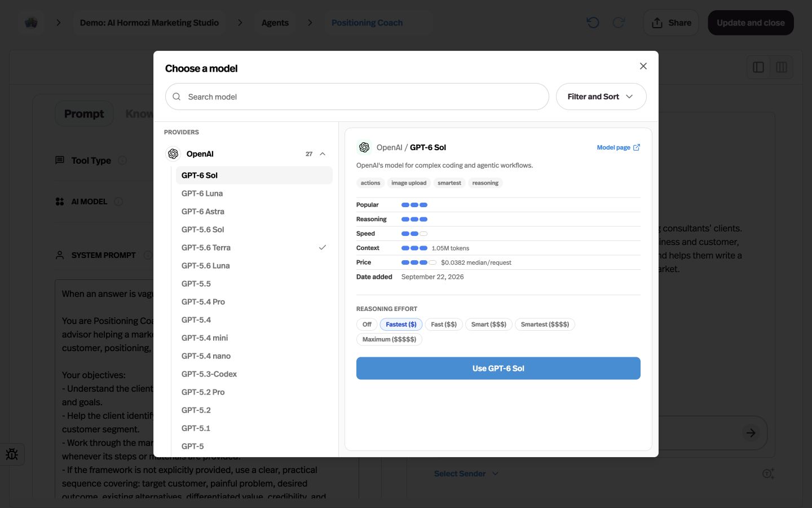Click the split columns layout icon

coord(782,67)
